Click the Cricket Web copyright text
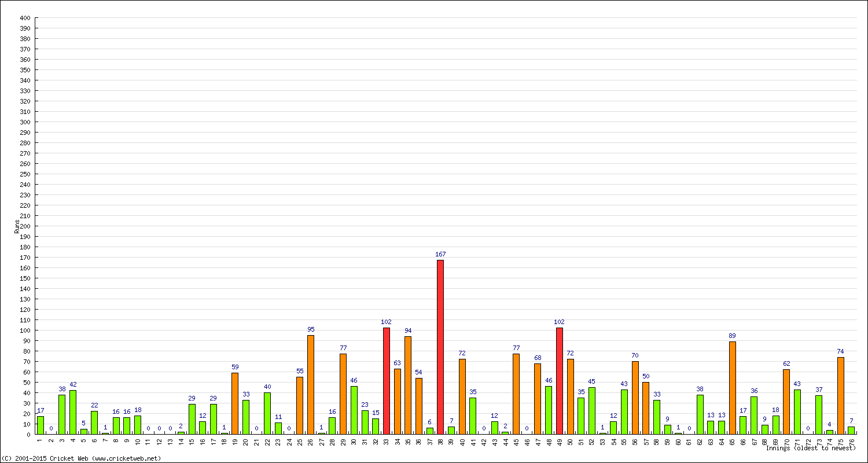This screenshot has width=868, height=463. (x=81, y=458)
